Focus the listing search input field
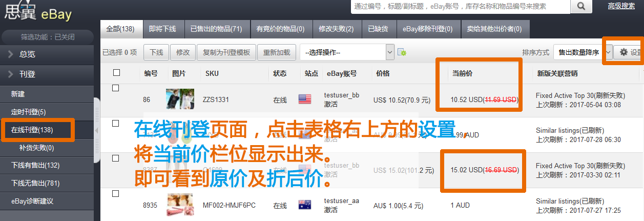The height and width of the screenshot is (221, 644). pyautogui.click(x=460, y=6)
